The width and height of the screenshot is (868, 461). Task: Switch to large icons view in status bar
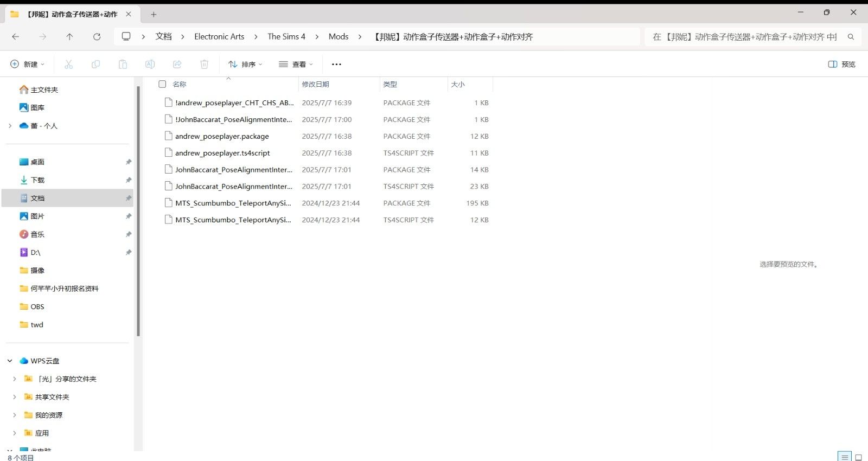(x=858, y=457)
